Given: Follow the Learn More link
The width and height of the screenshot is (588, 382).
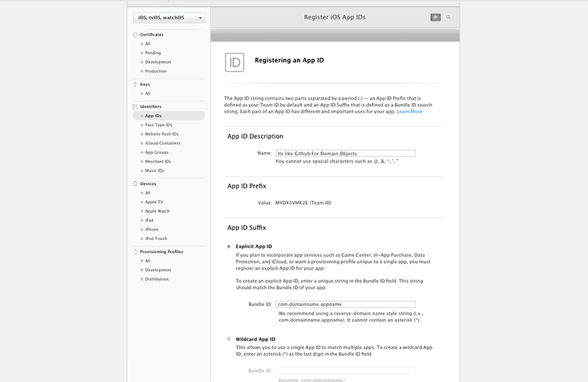Looking at the screenshot, I should (x=409, y=111).
